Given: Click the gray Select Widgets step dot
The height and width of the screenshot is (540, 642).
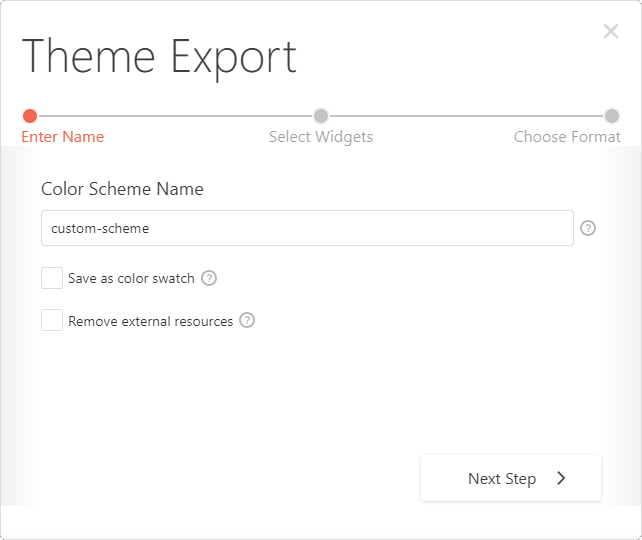Looking at the screenshot, I should [x=321, y=116].
